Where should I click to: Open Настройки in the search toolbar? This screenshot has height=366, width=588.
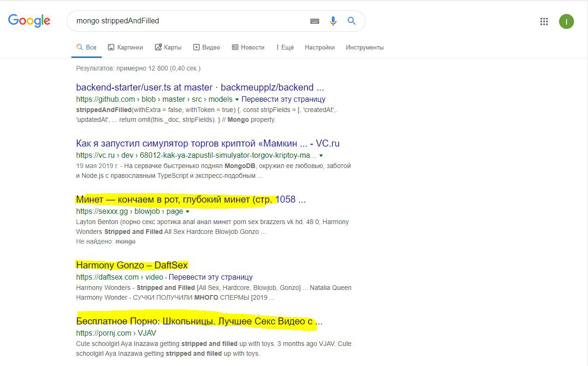pos(320,47)
